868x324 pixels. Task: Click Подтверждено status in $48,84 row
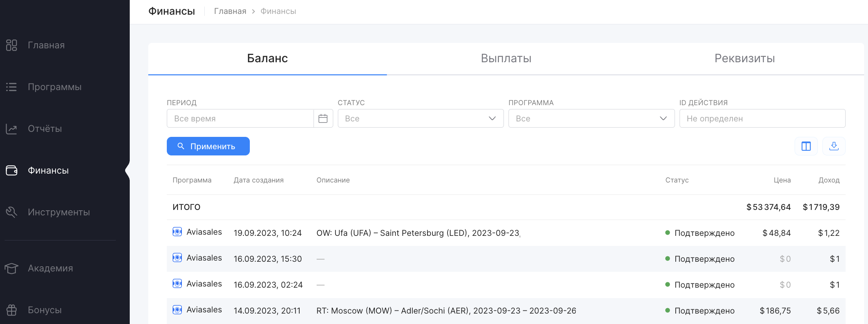[700, 233]
